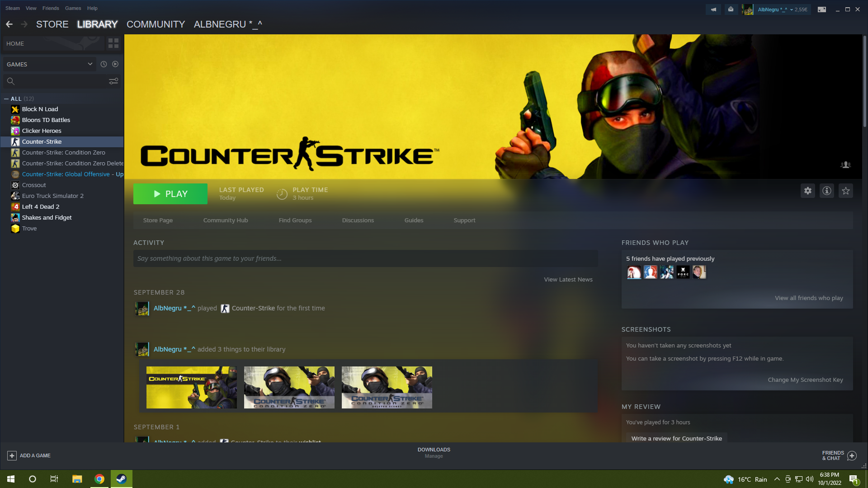Open advanced filter options icon
Image resolution: width=868 pixels, height=488 pixels.
[113, 81]
